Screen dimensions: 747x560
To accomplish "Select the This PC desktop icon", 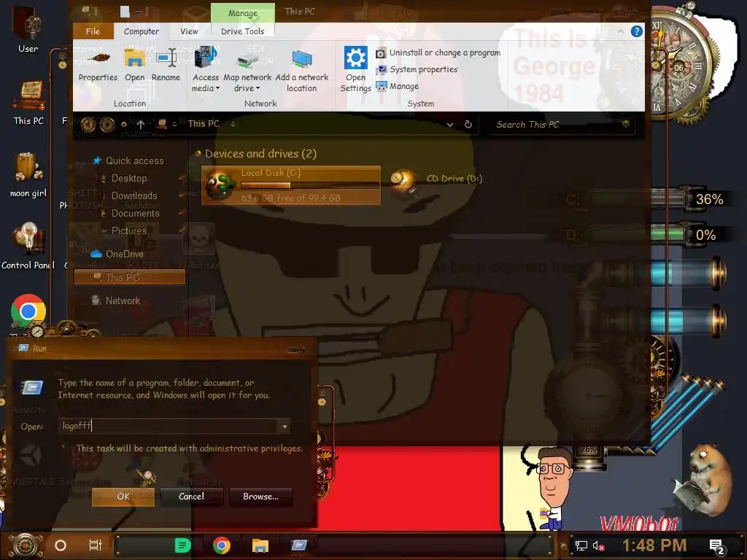I will click(x=28, y=102).
